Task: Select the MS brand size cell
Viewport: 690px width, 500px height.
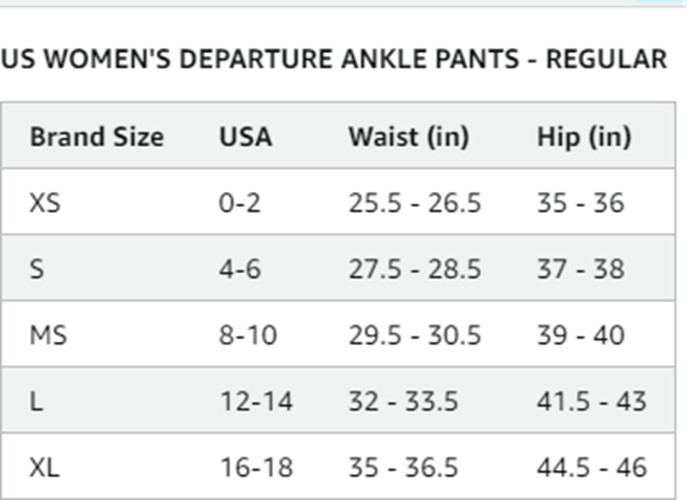Action: [x=48, y=335]
